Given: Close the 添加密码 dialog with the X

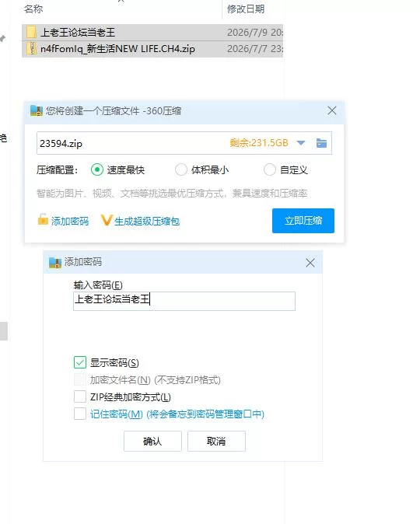Looking at the screenshot, I should tap(310, 263).
